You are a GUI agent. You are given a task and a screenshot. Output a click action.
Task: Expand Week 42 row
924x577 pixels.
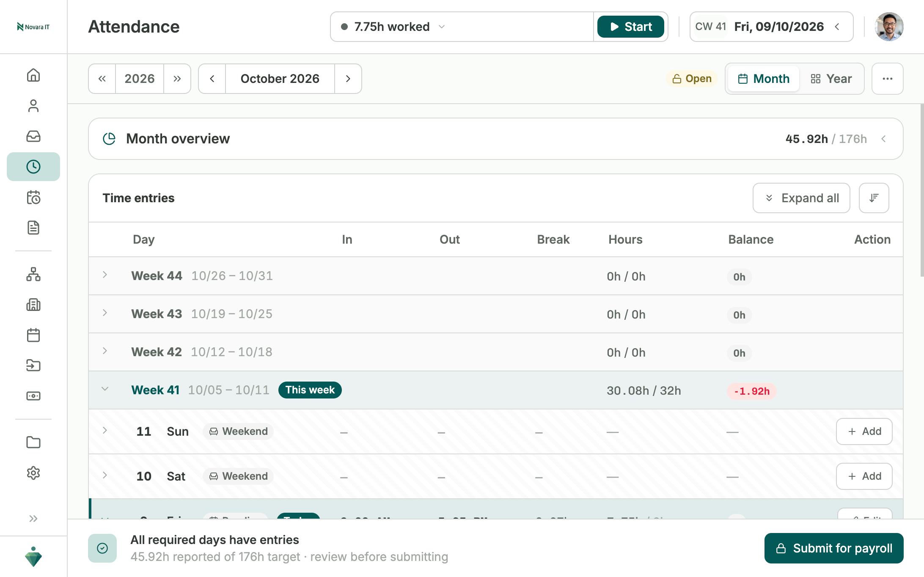coord(105,352)
